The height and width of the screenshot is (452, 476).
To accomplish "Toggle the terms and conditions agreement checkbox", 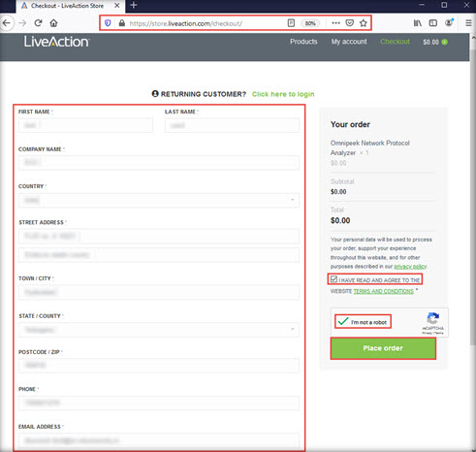I will (333, 279).
